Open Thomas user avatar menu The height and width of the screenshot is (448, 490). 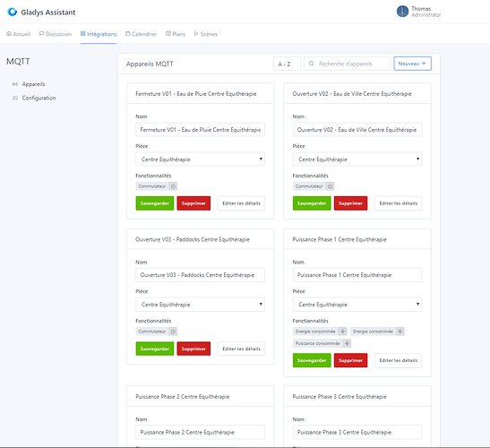[402, 12]
